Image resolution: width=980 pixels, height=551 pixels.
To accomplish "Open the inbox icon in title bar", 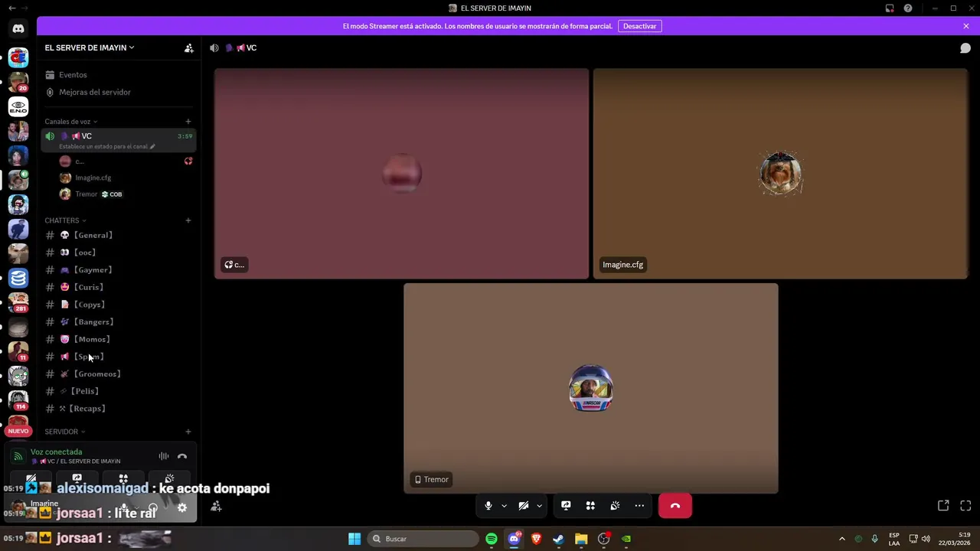I will coord(890,8).
